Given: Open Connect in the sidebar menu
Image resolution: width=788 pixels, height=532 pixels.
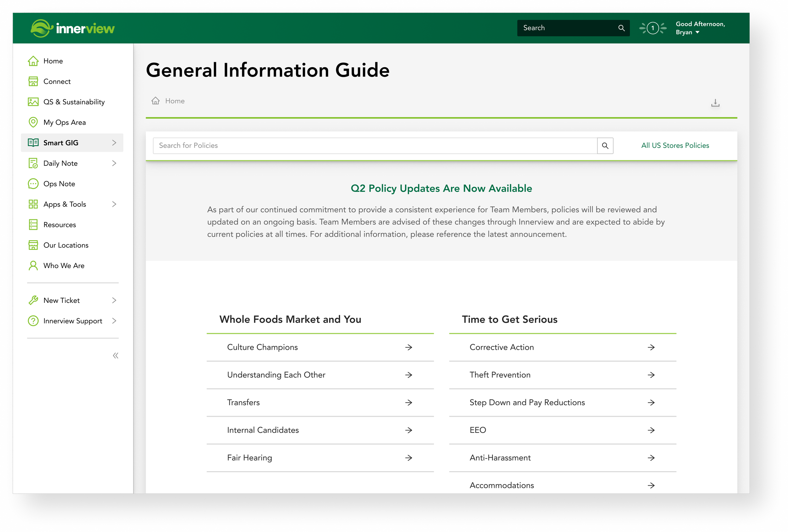Looking at the screenshot, I should point(72,81).
